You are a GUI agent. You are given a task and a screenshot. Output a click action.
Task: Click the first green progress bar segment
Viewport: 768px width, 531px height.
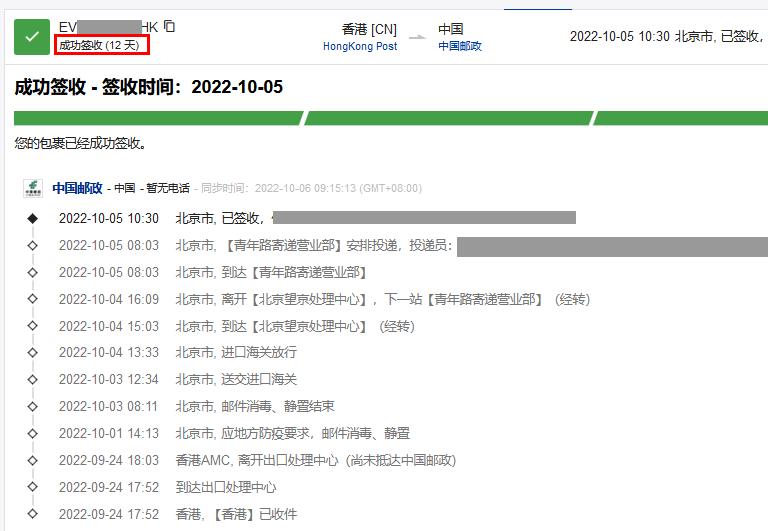[158, 118]
